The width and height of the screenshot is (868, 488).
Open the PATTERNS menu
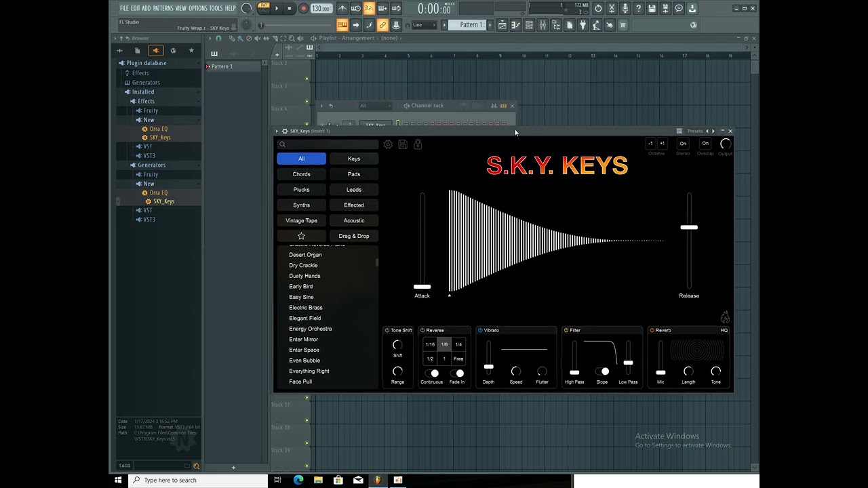click(x=163, y=8)
